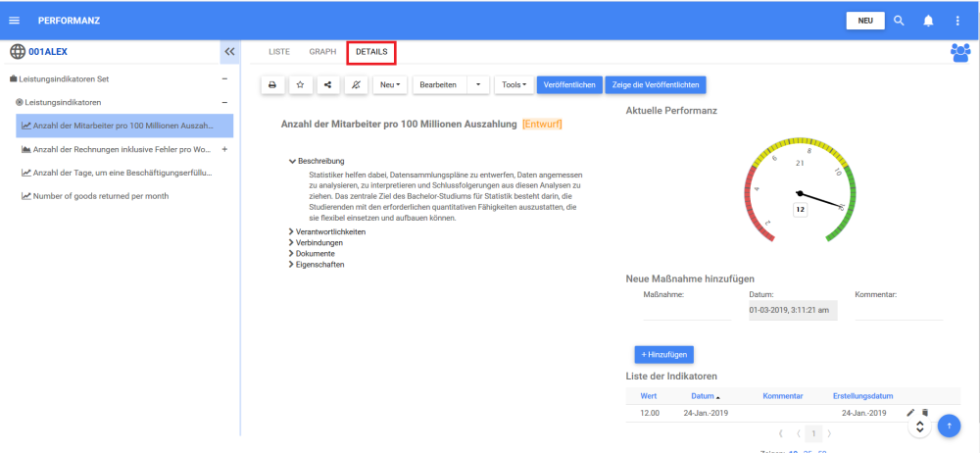Expand the Eigenschaften section
This screenshot has height=453, width=980.
[317, 264]
